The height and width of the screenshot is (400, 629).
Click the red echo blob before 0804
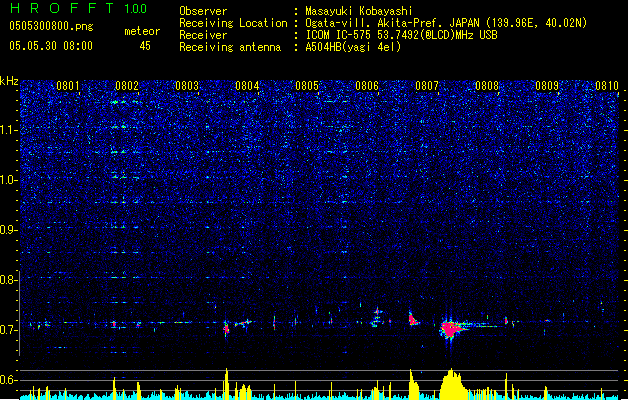click(226, 329)
